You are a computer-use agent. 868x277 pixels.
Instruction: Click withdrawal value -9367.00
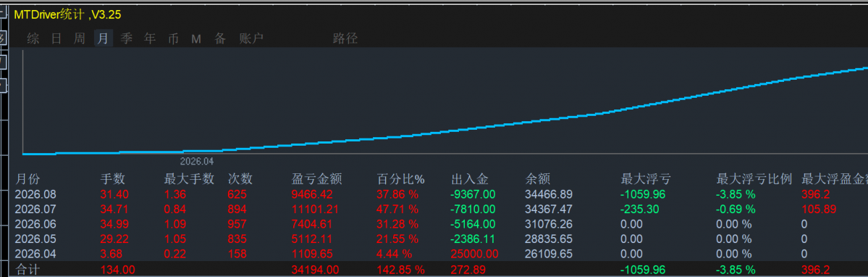tap(473, 194)
